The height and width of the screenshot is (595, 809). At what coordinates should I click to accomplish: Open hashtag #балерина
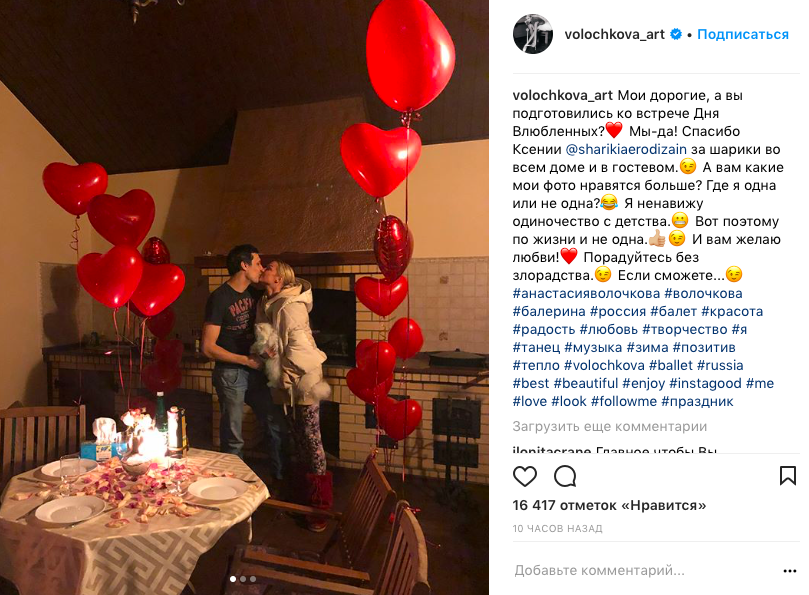tap(549, 311)
